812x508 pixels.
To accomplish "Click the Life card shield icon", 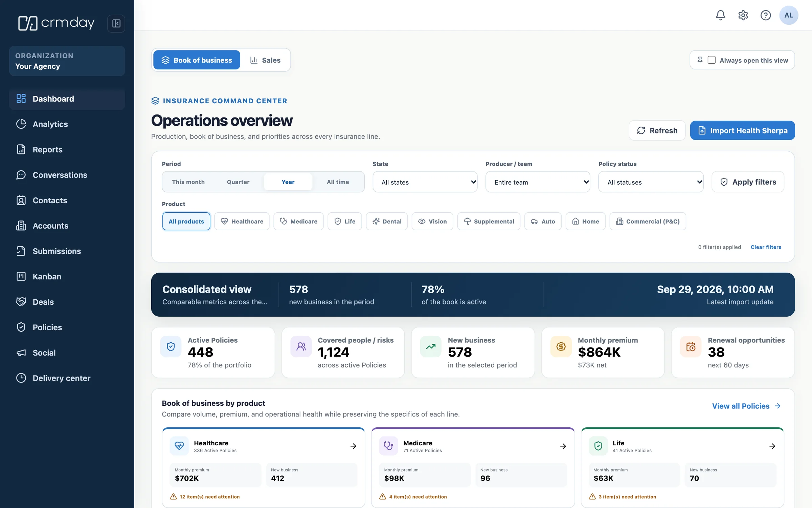I will tap(598, 446).
